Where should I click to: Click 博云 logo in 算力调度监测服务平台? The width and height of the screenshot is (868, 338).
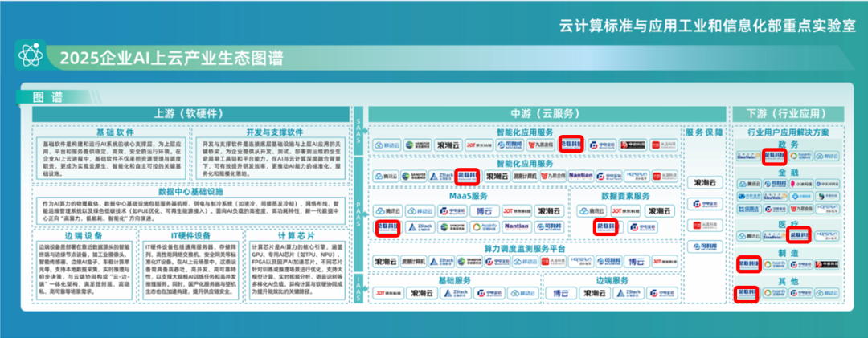click(x=637, y=262)
